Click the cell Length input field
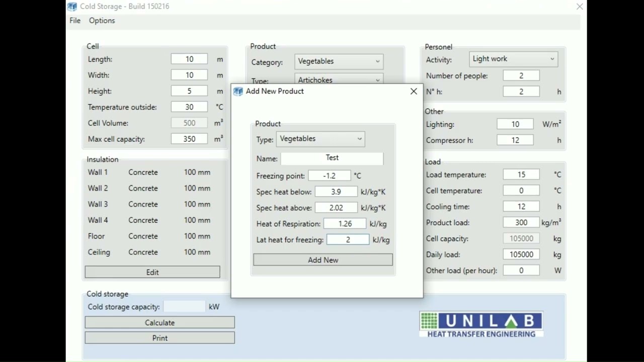This screenshot has height=362, width=644. 189,59
